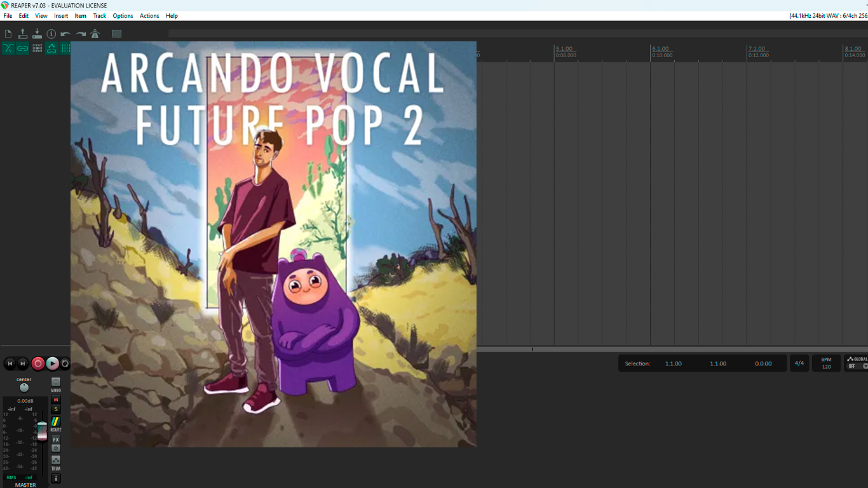Toggle auto-crossfade button
The image size is (868, 488).
pyautogui.click(x=8, y=48)
